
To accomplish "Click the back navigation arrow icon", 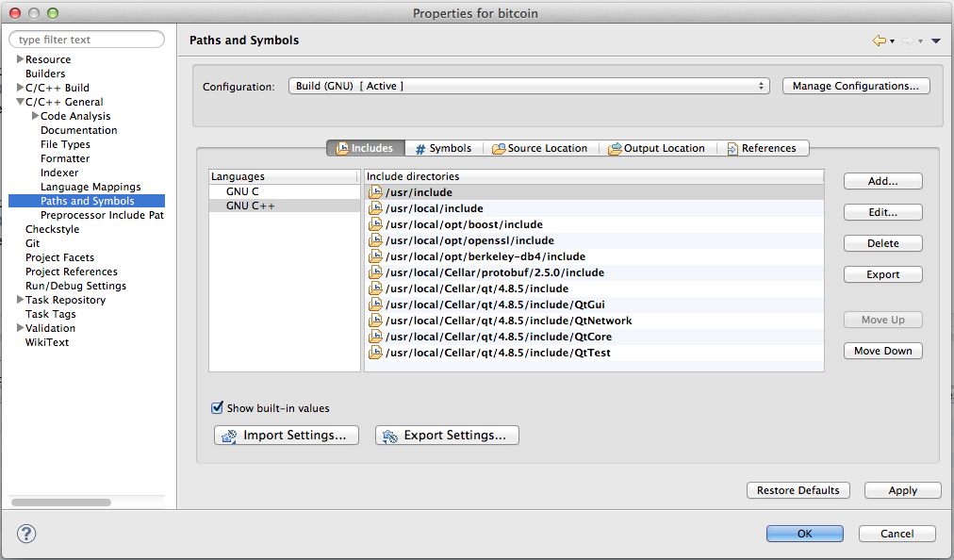I will [880, 41].
